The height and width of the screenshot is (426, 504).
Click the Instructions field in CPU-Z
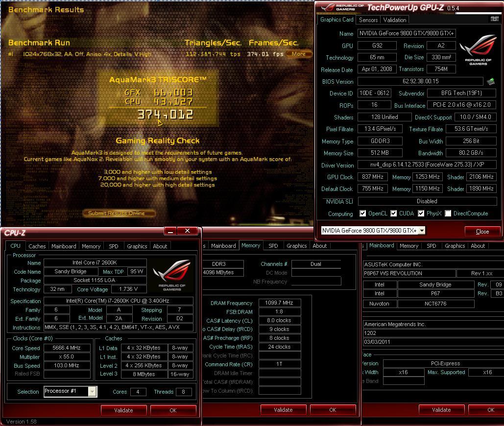(119, 328)
